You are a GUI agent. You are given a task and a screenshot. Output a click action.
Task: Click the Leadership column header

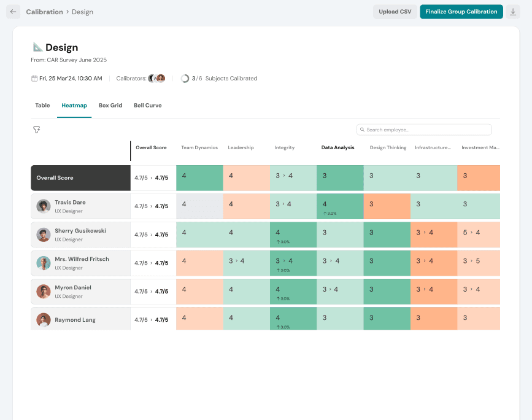click(241, 148)
